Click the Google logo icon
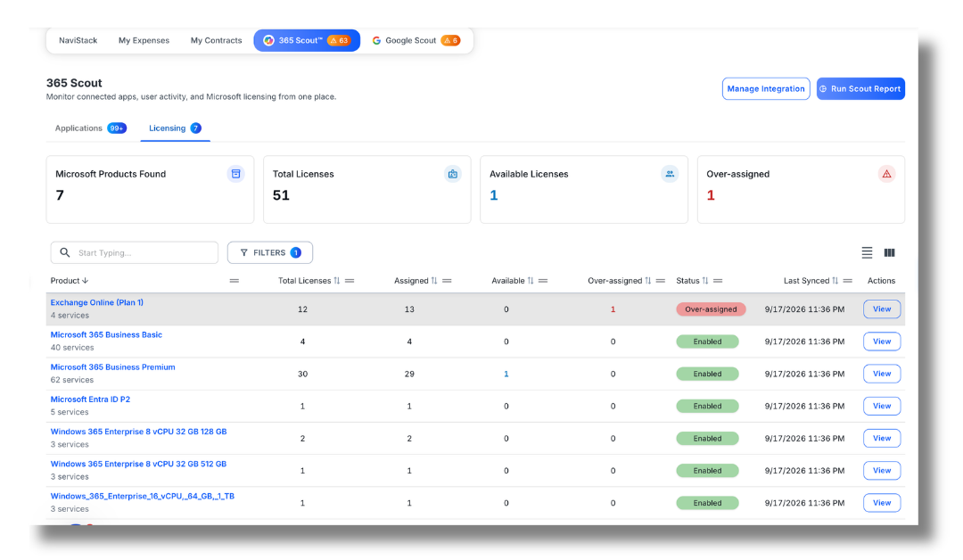The width and height of the screenshot is (963, 560). pos(376,40)
